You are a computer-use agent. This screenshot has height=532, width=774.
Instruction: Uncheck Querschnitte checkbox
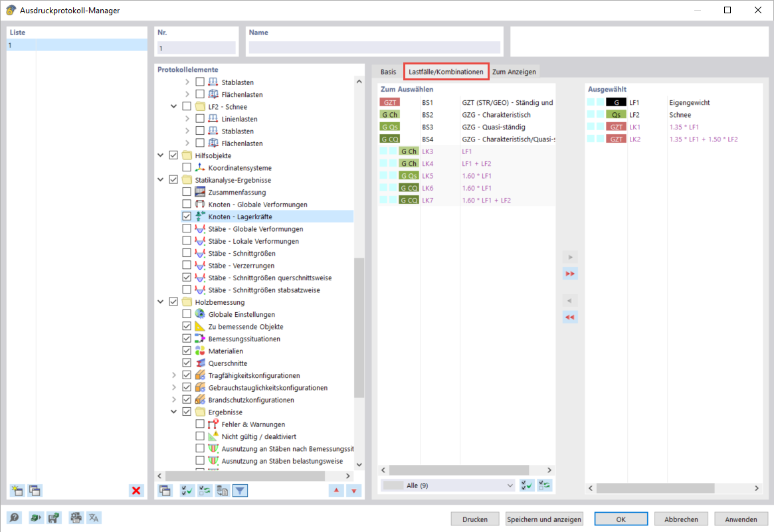pos(187,363)
